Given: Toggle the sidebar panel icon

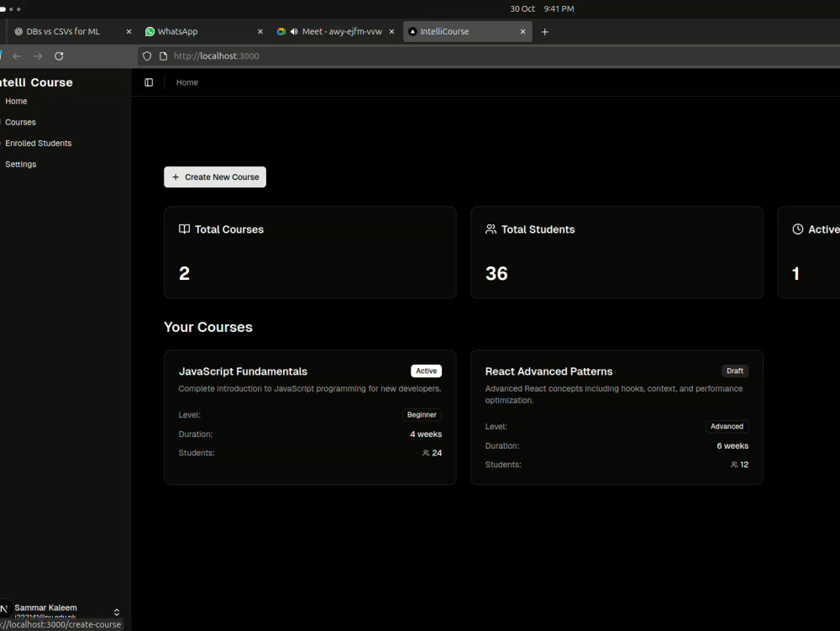Looking at the screenshot, I should coord(149,82).
